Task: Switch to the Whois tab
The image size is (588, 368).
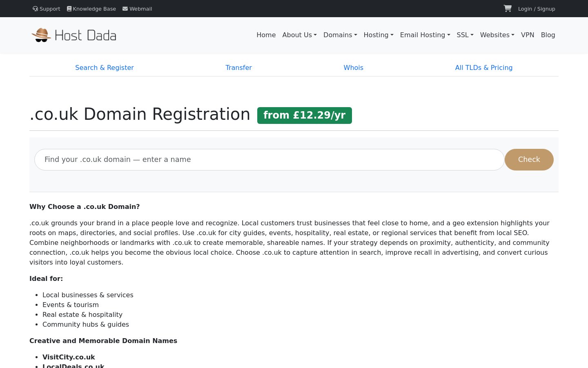Action: (354, 68)
